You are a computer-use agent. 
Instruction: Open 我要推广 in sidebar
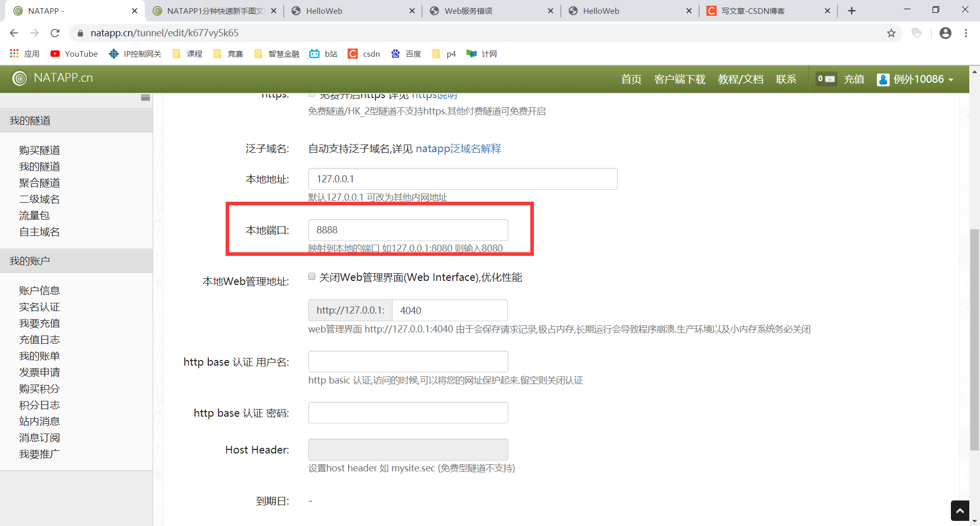(x=39, y=454)
